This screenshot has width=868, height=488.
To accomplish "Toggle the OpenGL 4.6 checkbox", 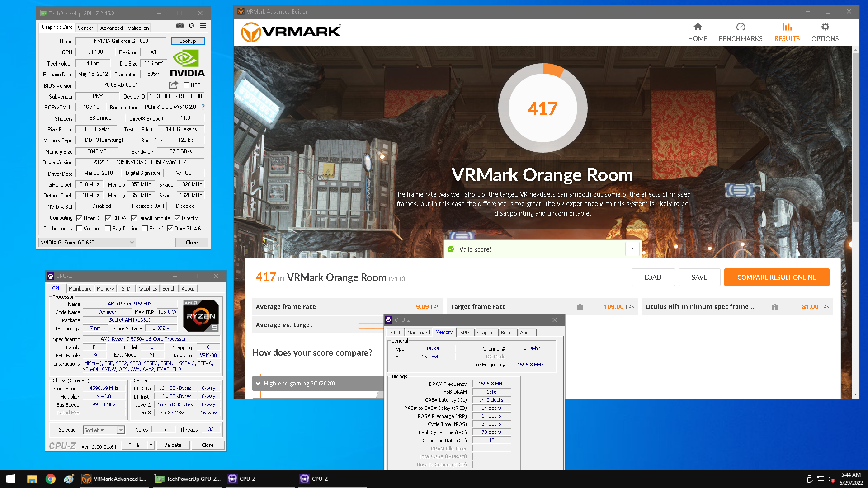I will tap(170, 229).
